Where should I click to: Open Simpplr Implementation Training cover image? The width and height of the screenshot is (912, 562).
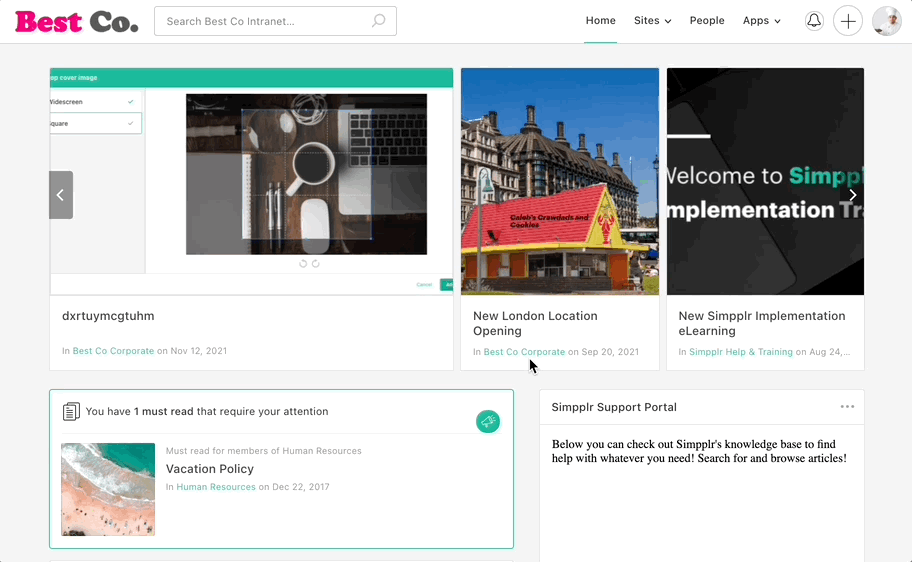(x=765, y=181)
